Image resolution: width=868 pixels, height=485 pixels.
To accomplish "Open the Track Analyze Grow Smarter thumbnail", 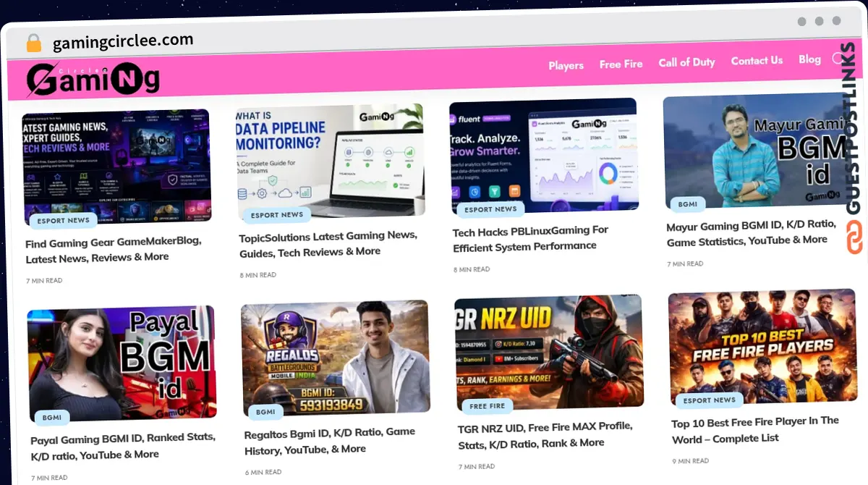I will pos(544,156).
